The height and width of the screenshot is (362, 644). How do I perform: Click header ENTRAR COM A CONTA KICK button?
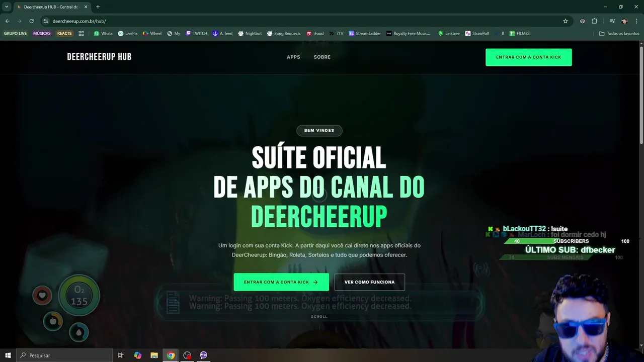point(529,57)
